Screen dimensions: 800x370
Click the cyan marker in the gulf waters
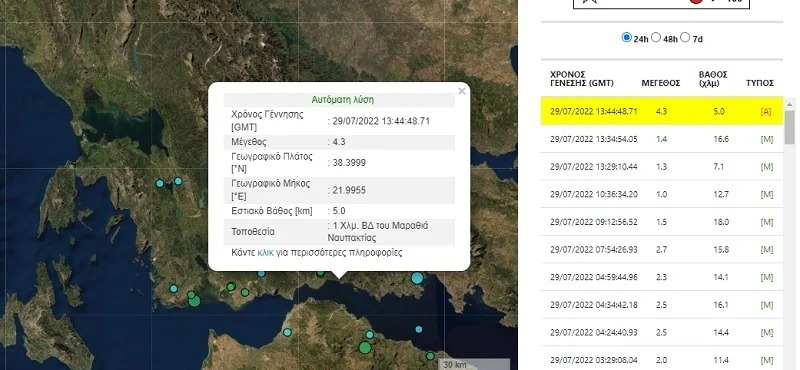tap(418, 329)
